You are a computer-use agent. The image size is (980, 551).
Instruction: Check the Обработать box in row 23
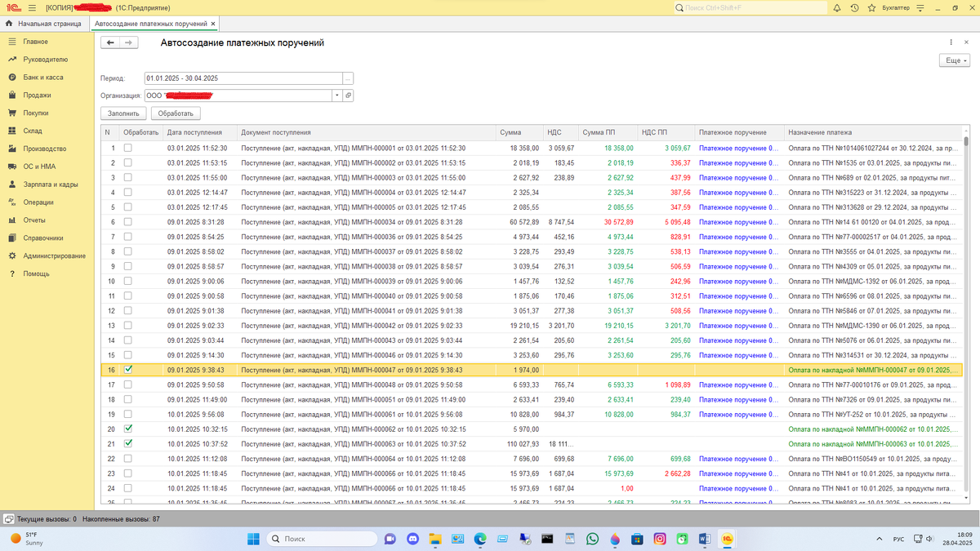(127, 473)
